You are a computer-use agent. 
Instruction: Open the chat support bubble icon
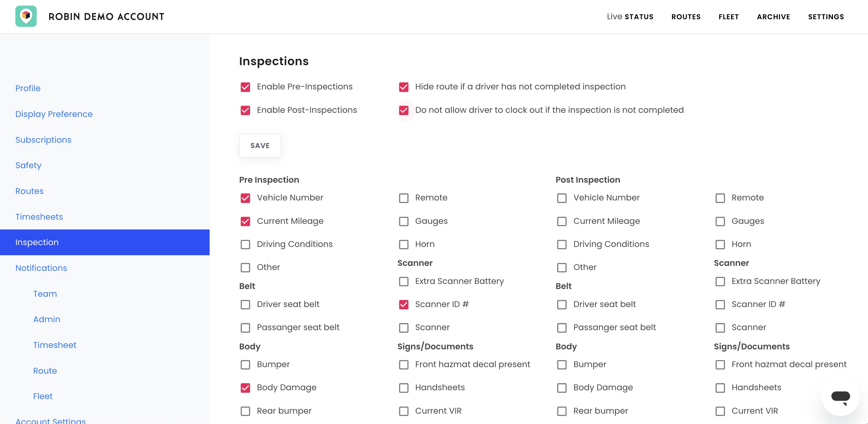840,397
